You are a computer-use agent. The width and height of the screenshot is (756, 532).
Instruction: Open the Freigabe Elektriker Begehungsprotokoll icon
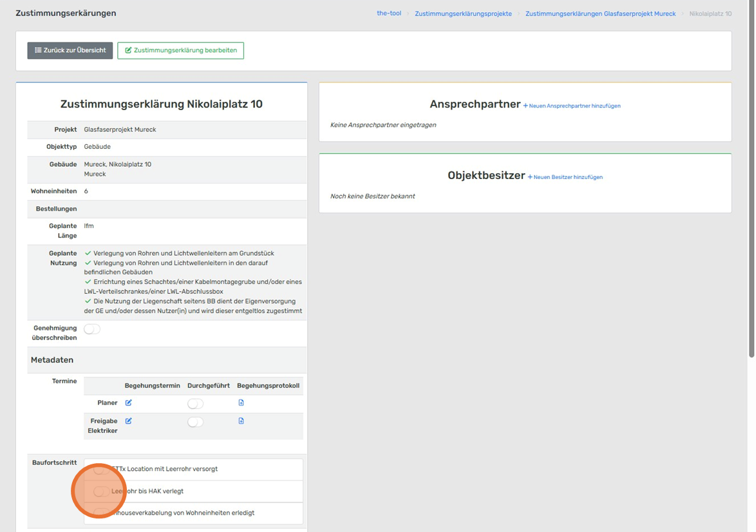[241, 421]
